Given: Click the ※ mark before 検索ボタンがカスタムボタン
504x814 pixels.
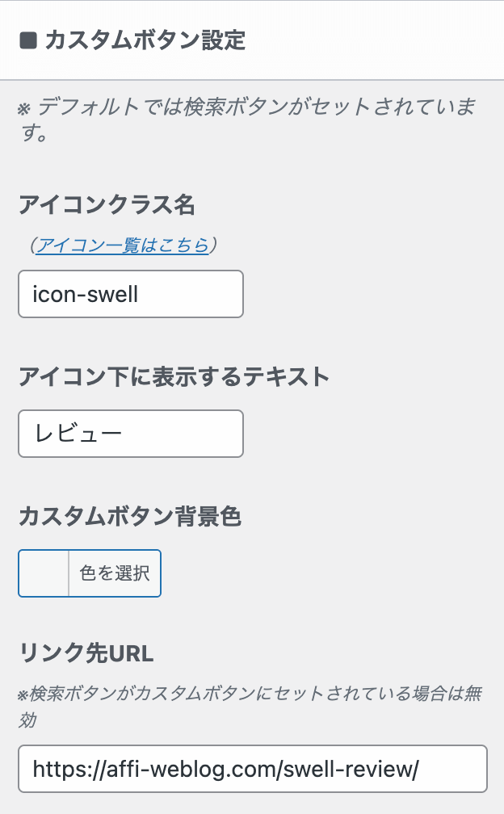Looking at the screenshot, I should pyautogui.click(x=23, y=694).
